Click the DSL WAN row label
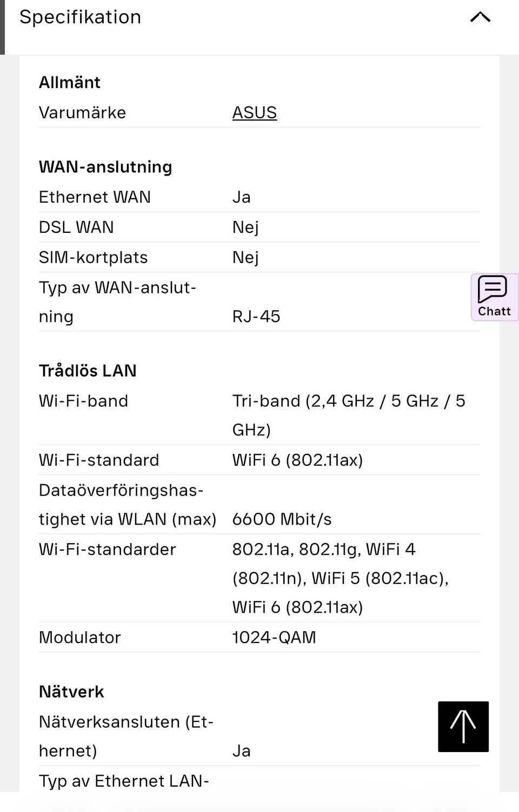 (76, 227)
